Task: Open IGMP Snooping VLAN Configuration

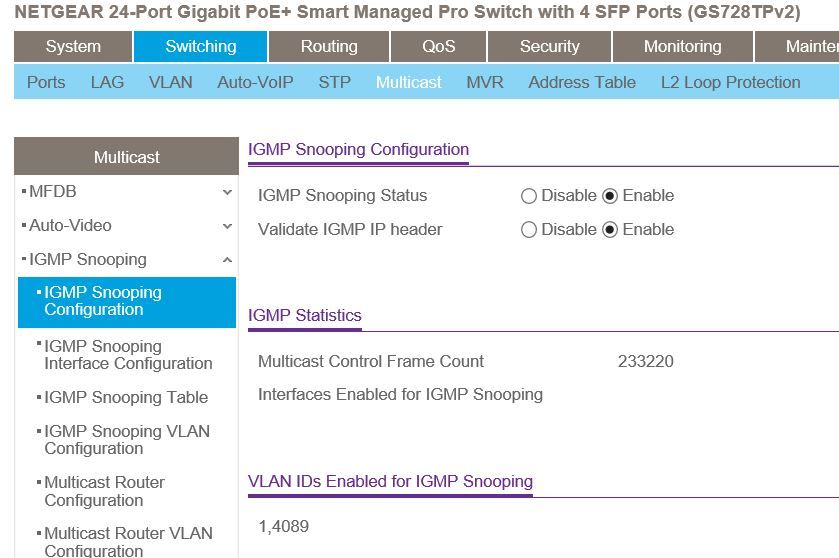Action: pos(126,440)
